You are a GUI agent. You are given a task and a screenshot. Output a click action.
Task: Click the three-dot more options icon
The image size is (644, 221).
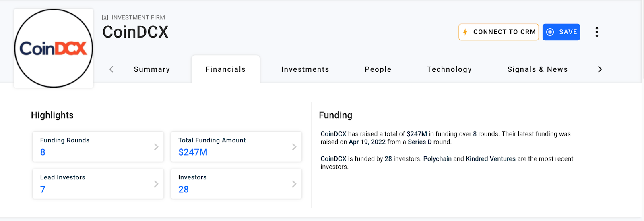[x=597, y=32]
